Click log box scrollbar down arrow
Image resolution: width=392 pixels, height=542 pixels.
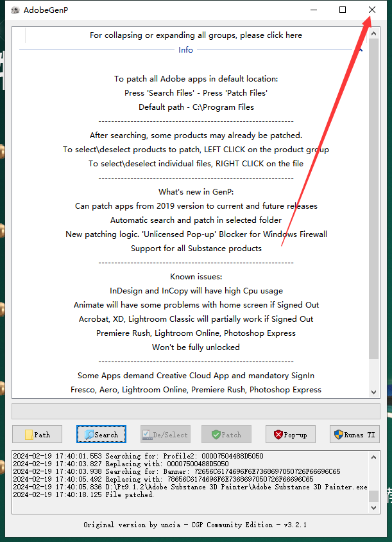tap(373, 507)
